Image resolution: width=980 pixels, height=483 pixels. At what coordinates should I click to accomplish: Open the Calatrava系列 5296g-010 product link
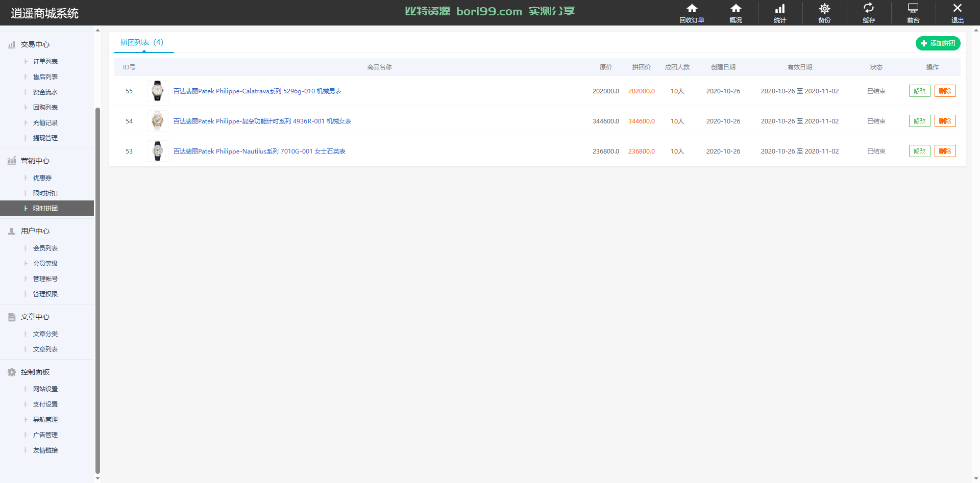point(257,91)
